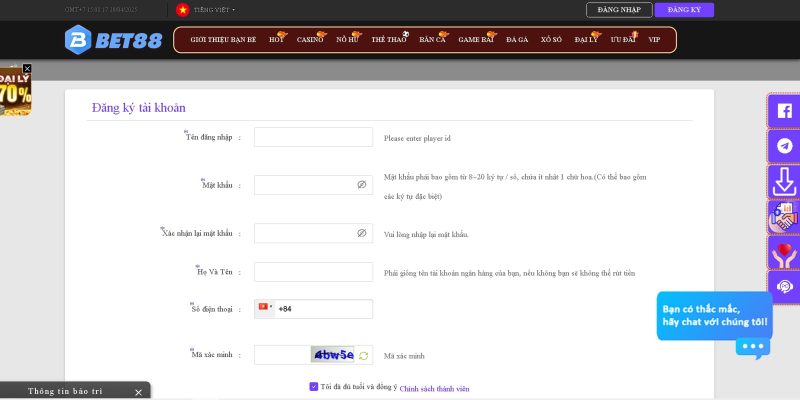Click the BET88 logo
This screenshot has height=400, width=800.
pos(113,40)
